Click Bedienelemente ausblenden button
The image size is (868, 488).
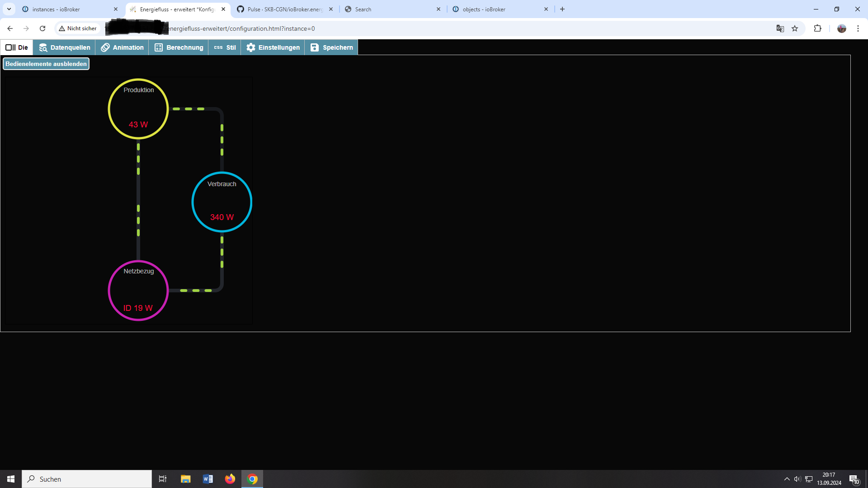coord(46,64)
